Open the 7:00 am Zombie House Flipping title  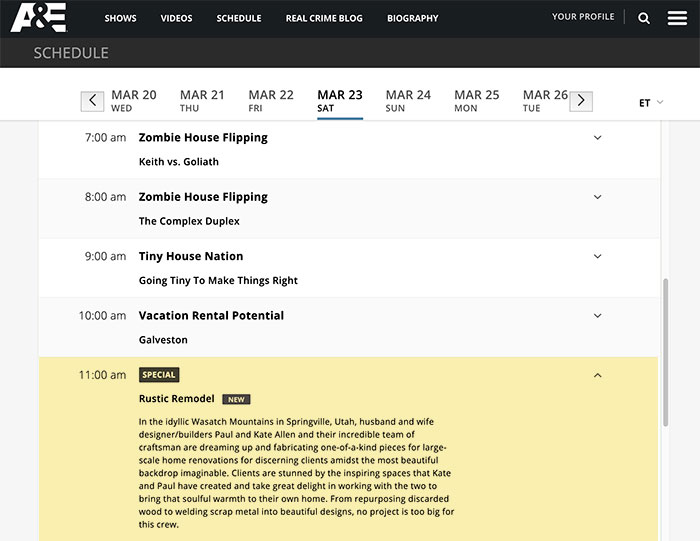[203, 137]
